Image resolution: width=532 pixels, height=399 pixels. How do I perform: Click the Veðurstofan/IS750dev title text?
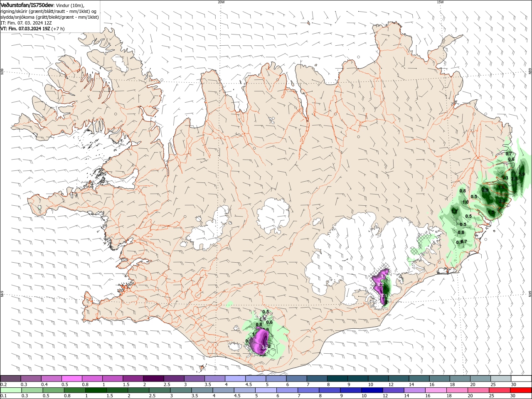pyautogui.click(x=27, y=5)
